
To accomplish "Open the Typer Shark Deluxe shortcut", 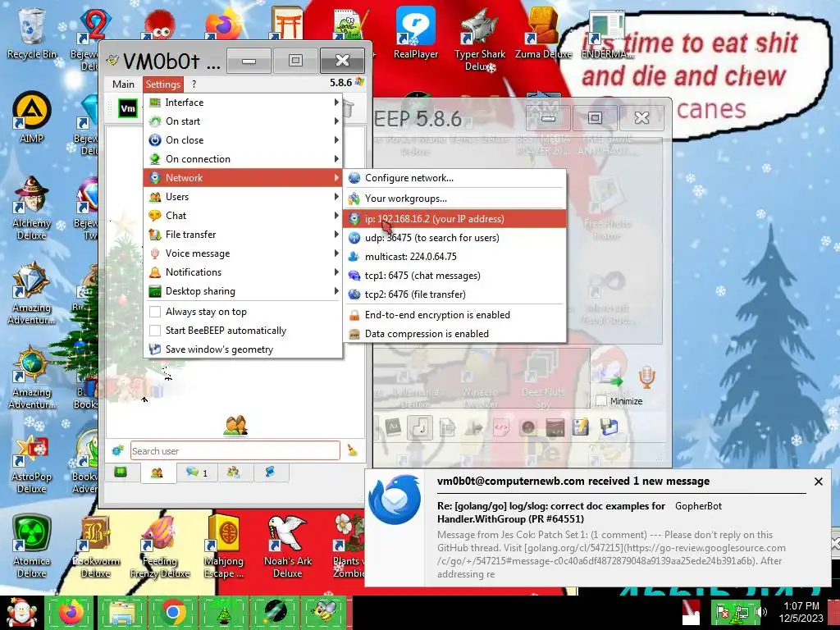I will point(479,39).
